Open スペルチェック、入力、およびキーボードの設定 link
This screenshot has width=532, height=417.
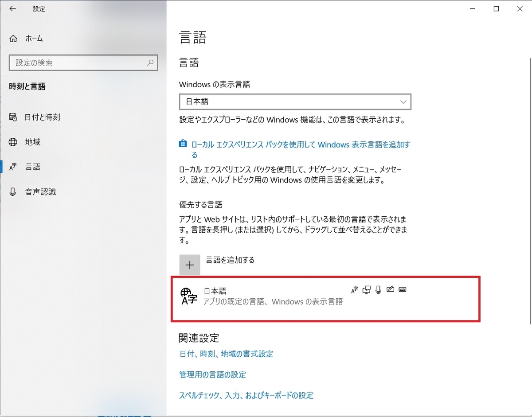pyautogui.click(x=246, y=395)
